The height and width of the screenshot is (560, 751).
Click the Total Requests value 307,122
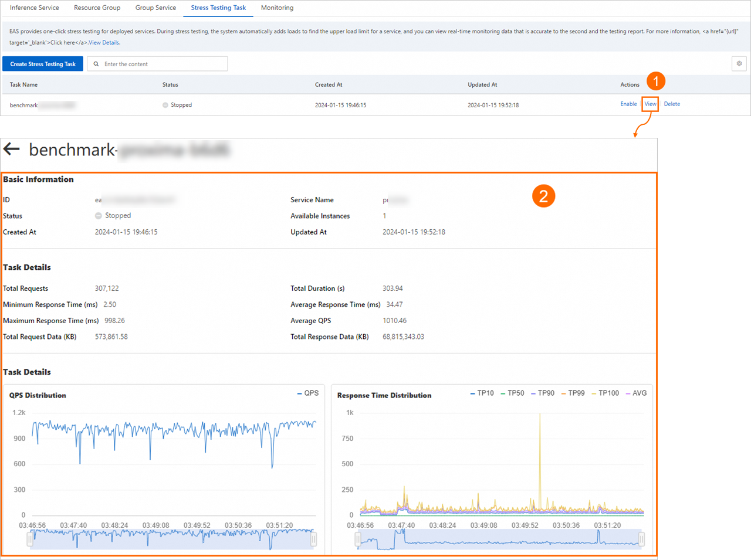[107, 289]
